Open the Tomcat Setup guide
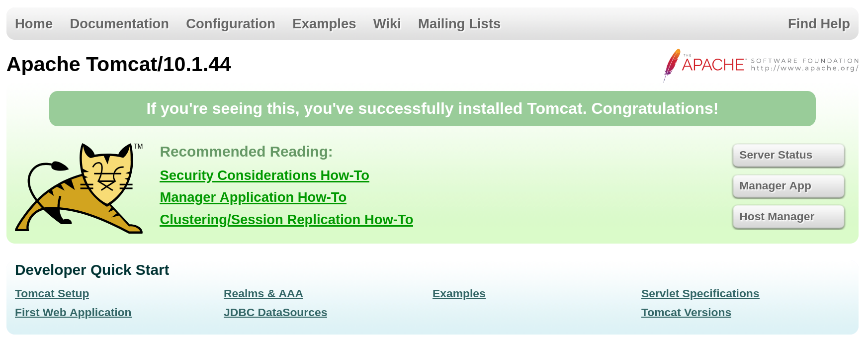Viewport: 868px width, 341px height. pyautogui.click(x=52, y=294)
